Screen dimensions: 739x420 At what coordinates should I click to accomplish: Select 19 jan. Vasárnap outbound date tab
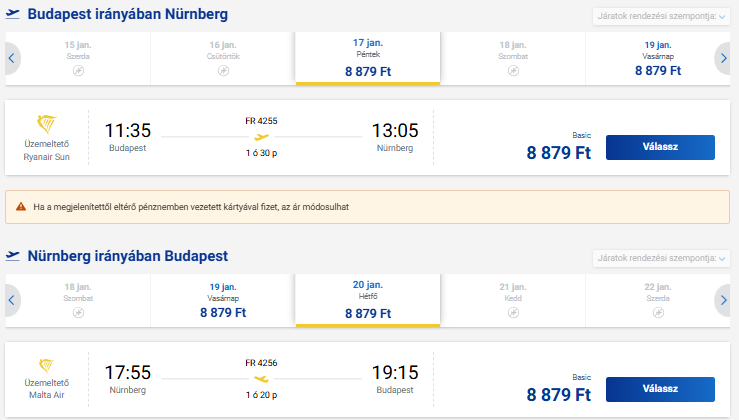[x=658, y=58]
